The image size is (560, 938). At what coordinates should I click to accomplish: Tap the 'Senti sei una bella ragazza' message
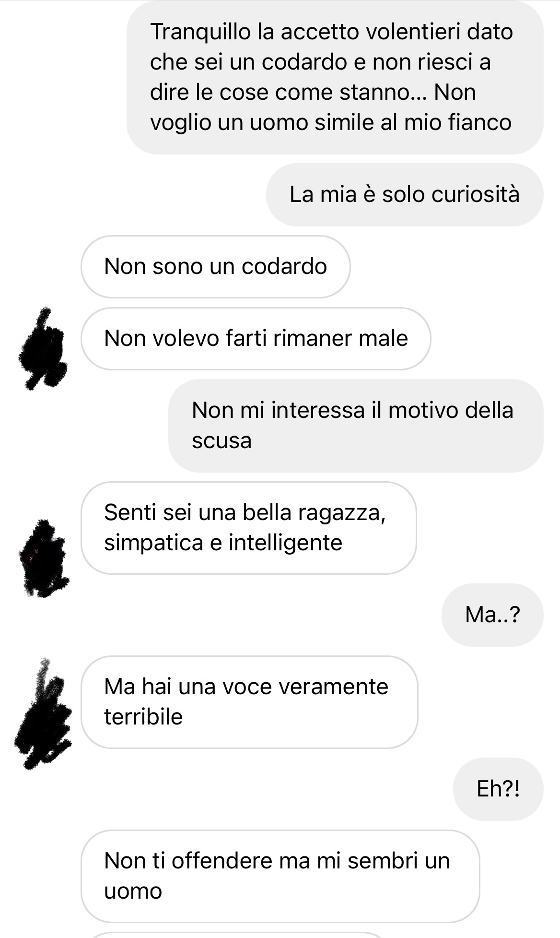249,528
